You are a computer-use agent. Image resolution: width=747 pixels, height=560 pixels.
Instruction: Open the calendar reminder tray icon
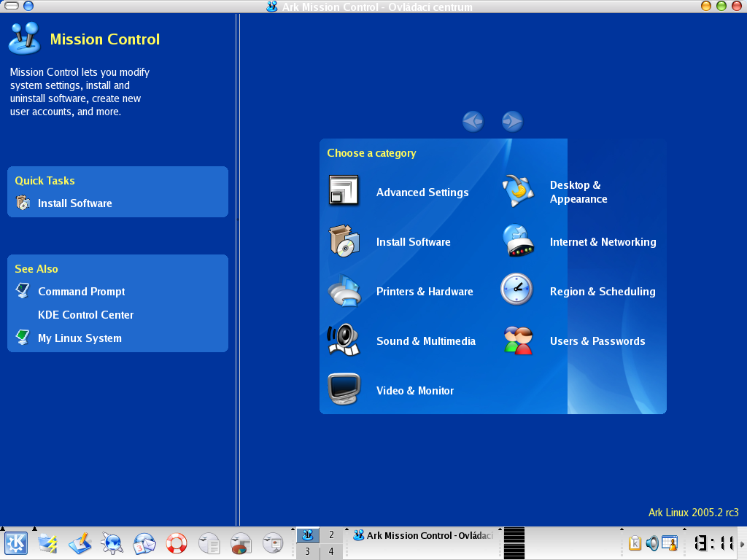670,543
